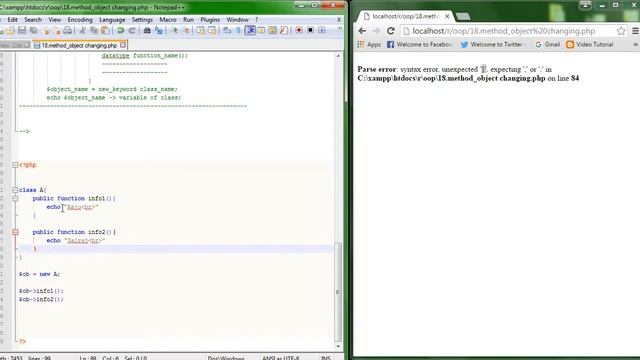Collapse the class A fold marker
The width and height of the screenshot is (640, 360).
click(x=15, y=190)
